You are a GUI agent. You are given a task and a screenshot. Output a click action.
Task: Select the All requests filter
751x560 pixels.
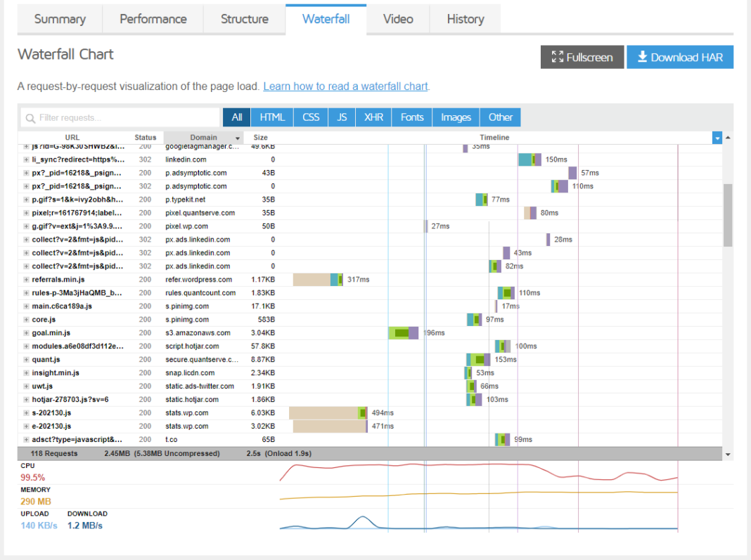[236, 117]
